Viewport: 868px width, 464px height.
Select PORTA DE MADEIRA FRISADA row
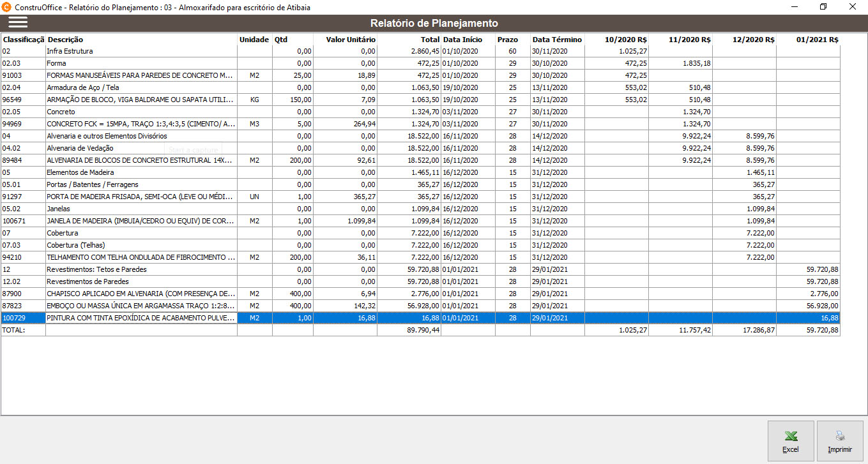(420, 197)
